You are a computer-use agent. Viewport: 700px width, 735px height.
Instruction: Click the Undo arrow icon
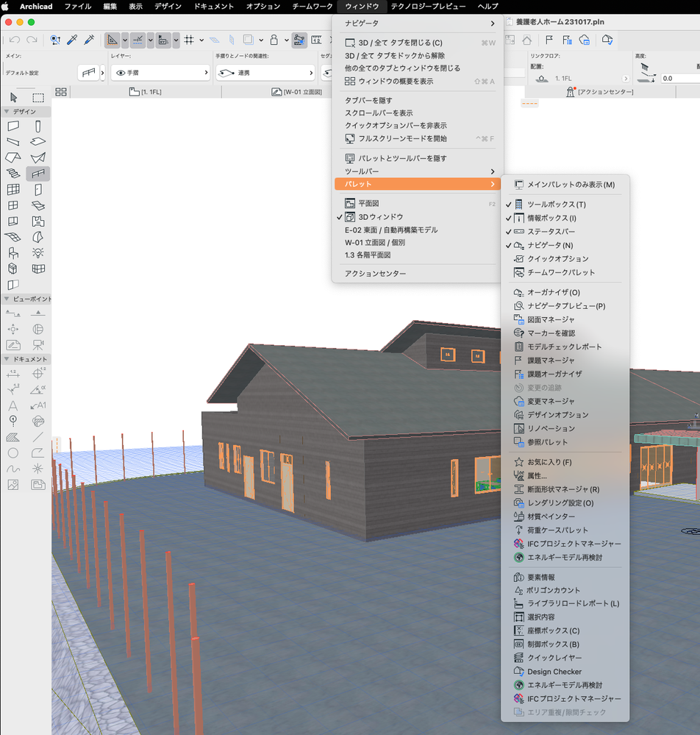(15, 40)
